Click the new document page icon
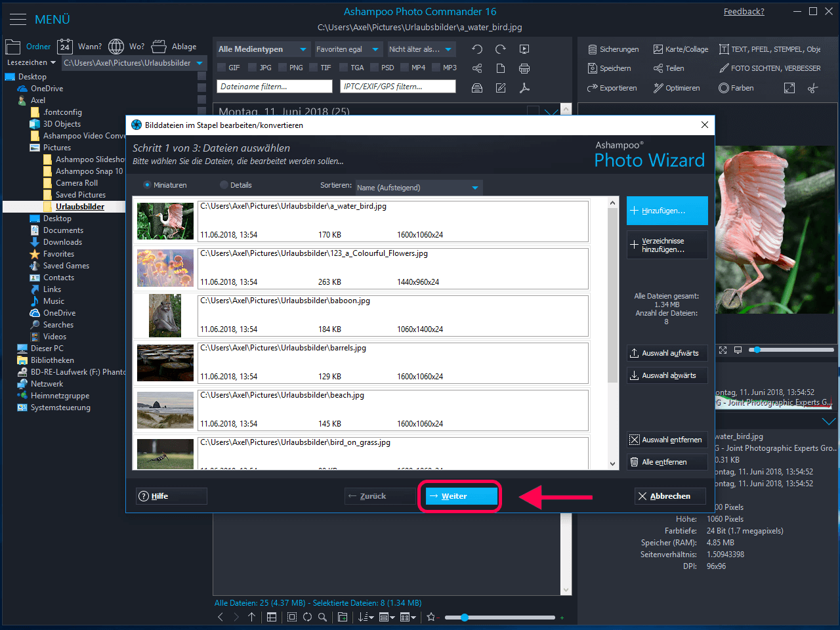This screenshot has height=630, width=840. 501,68
